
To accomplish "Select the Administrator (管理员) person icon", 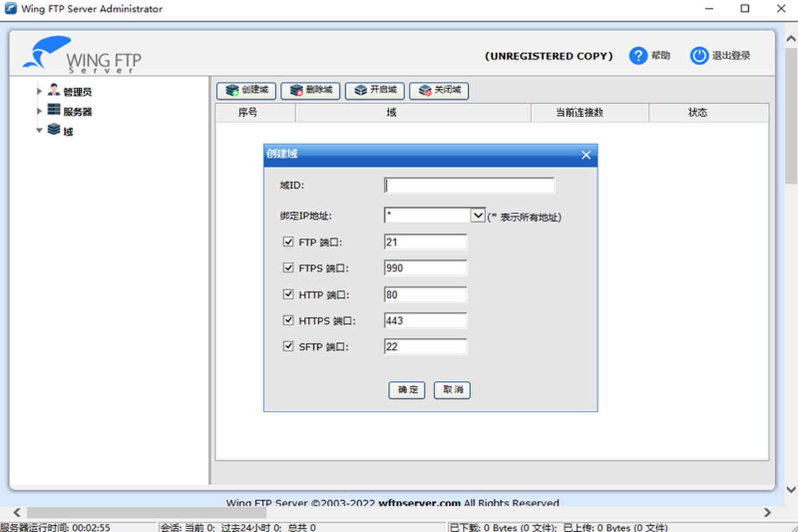I will [54, 90].
